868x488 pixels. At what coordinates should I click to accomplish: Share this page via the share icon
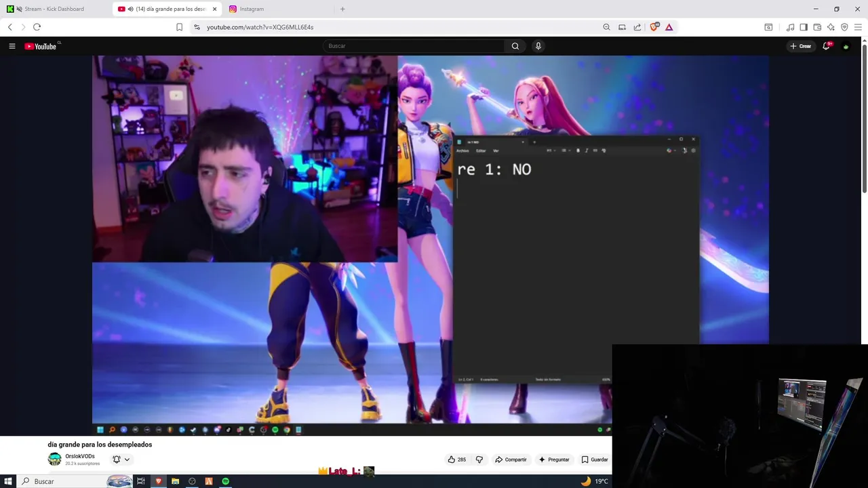pyautogui.click(x=637, y=27)
